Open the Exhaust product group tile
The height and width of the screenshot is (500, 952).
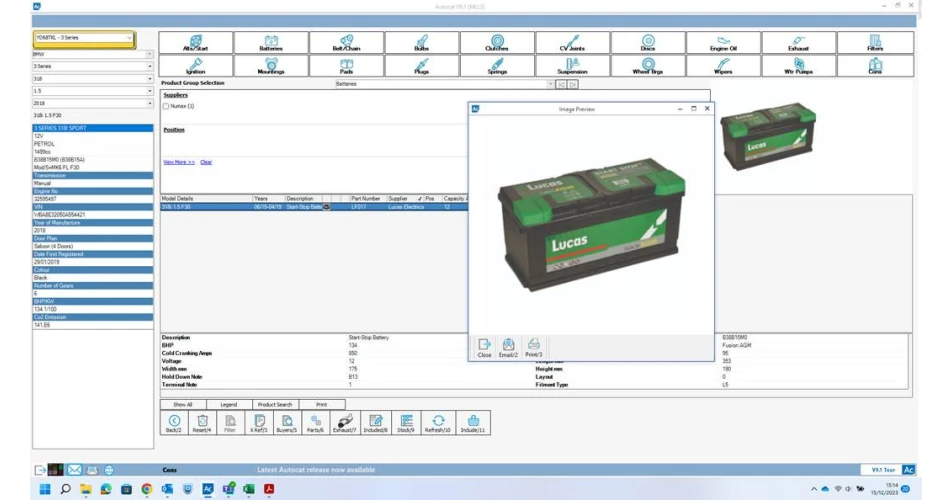pyautogui.click(x=798, y=43)
